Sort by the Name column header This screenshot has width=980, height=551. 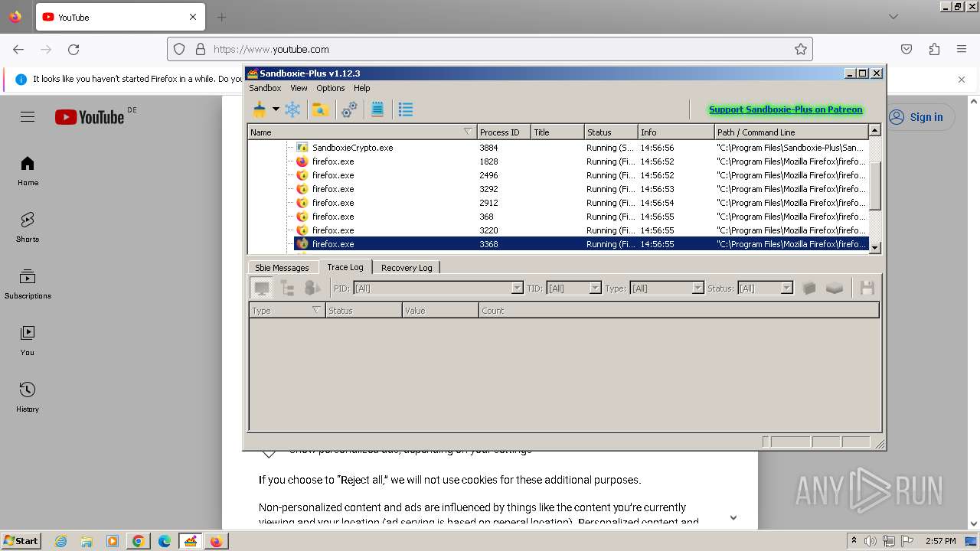pyautogui.click(x=362, y=132)
